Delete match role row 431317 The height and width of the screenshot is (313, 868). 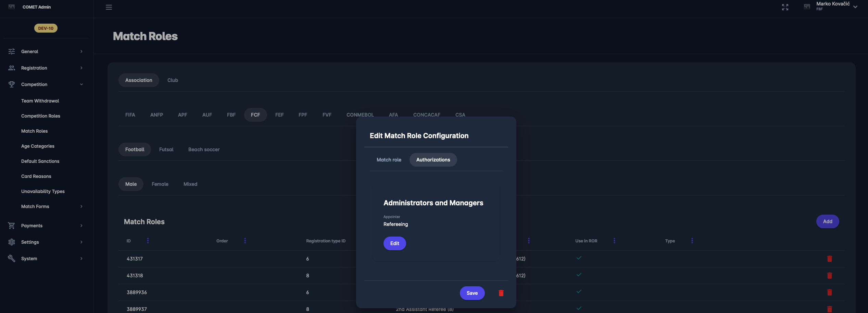[x=830, y=259]
